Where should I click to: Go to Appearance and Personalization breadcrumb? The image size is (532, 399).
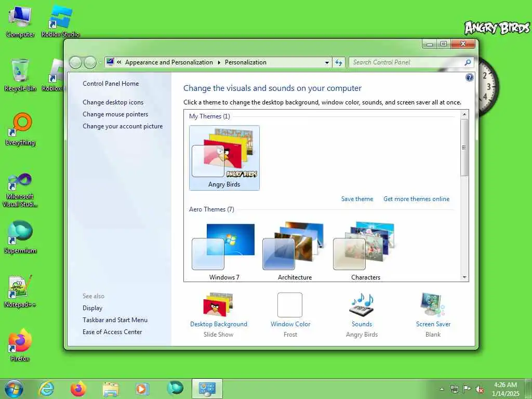pyautogui.click(x=169, y=62)
